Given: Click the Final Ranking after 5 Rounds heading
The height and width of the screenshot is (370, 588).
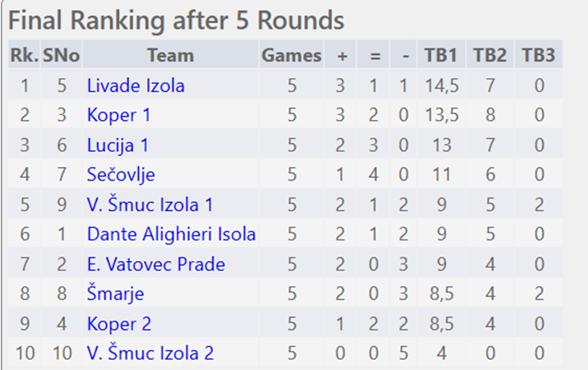Looking at the screenshot, I should click(x=176, y=21).
